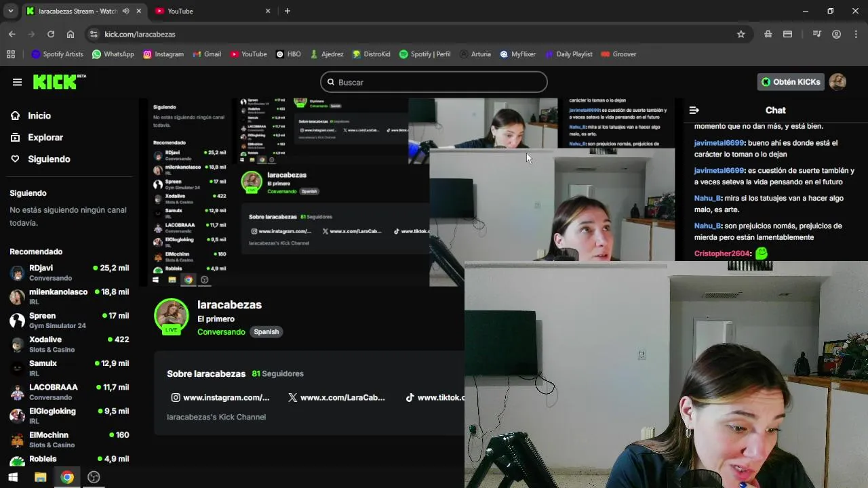
Task: Open the tab search dropdown arrow
Action: (10, 11)
